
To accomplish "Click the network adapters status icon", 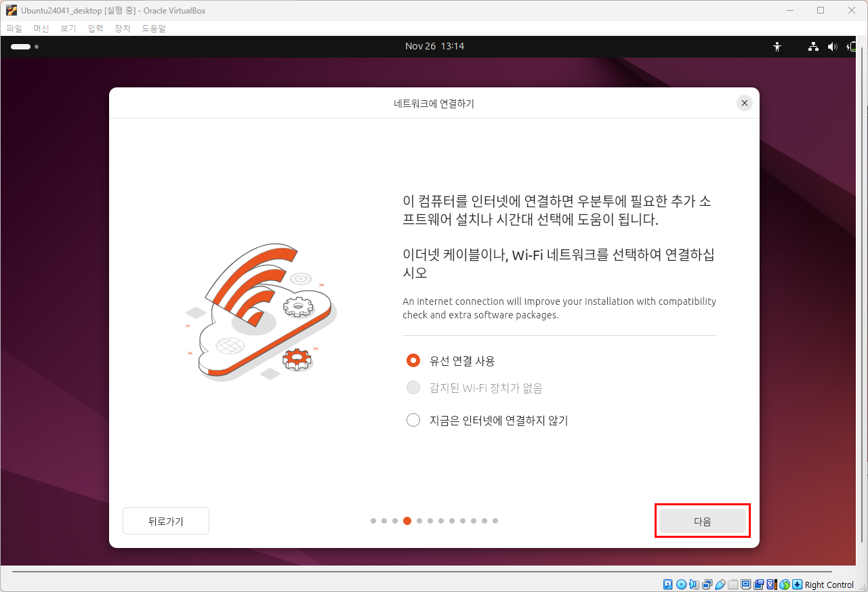I will (x=707, y=585).
